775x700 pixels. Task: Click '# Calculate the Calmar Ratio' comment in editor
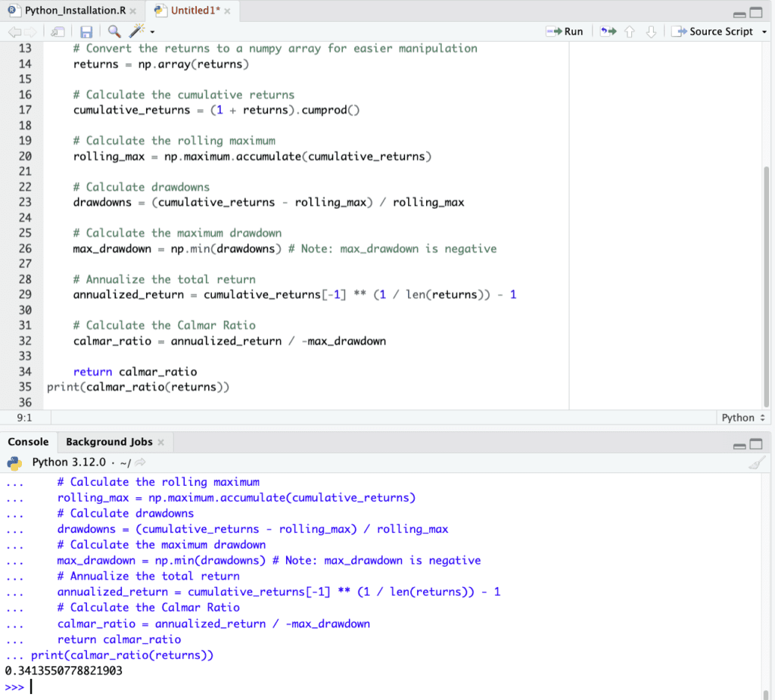[164, 325]
